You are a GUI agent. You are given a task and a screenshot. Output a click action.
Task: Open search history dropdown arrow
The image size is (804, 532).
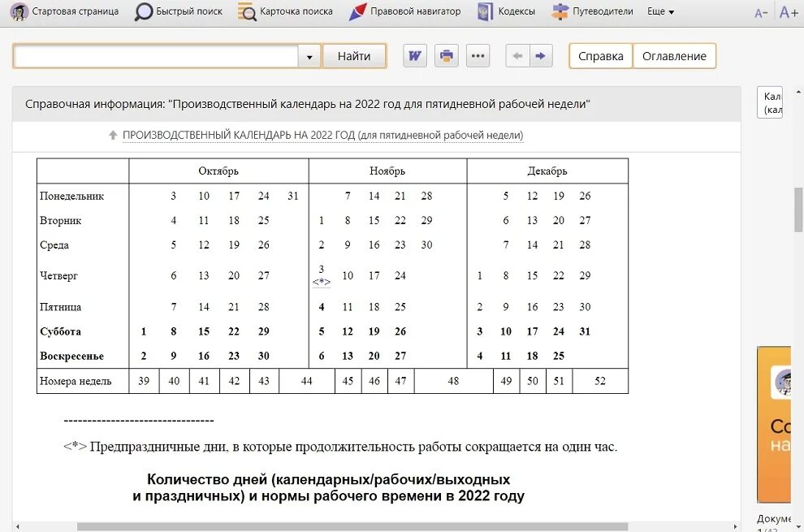(309, 56)
